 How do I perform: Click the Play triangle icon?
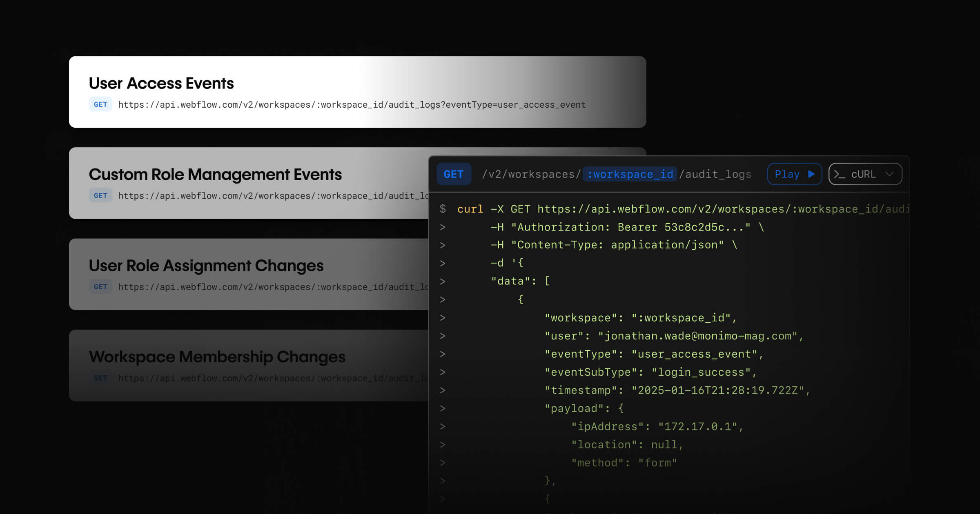point(811,174)
